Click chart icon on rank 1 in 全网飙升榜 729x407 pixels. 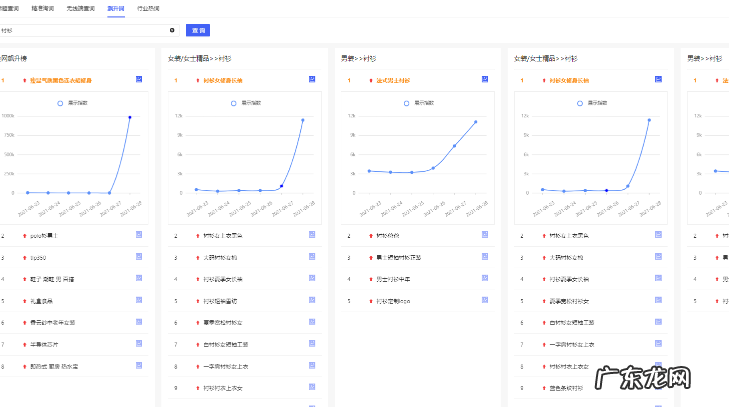140,79
